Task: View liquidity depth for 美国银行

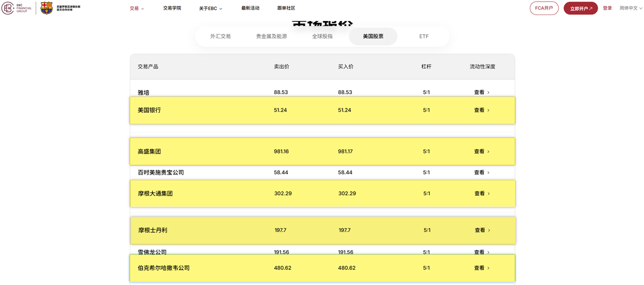Action: (x=481, y=110)
